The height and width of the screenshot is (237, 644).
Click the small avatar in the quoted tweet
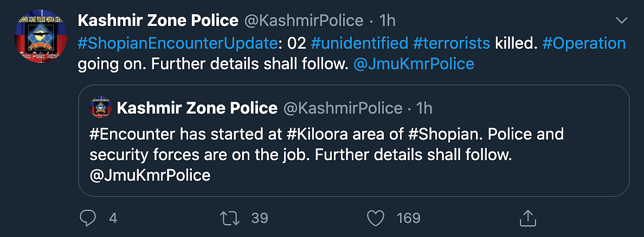click(101, 108)
